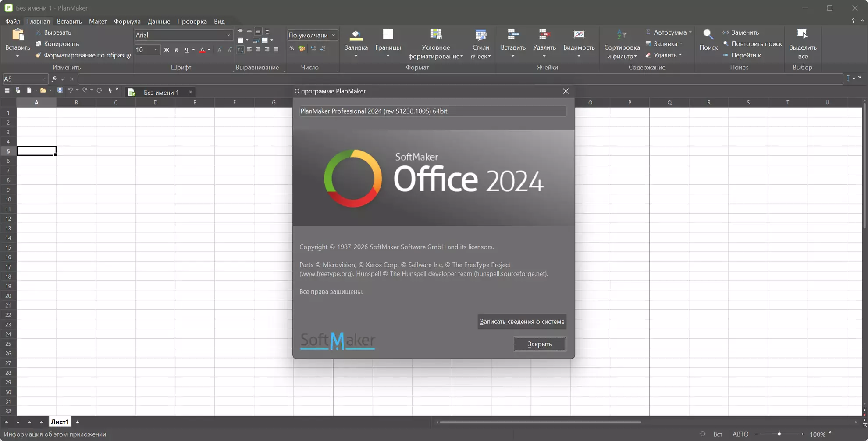Open the Файл menu
Screen dimensions: 868x441
click(x=12, y=21)
